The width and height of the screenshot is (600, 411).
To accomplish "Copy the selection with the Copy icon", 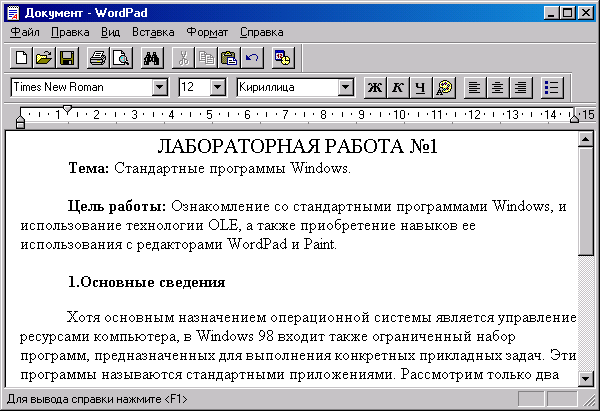I will 206,58.
